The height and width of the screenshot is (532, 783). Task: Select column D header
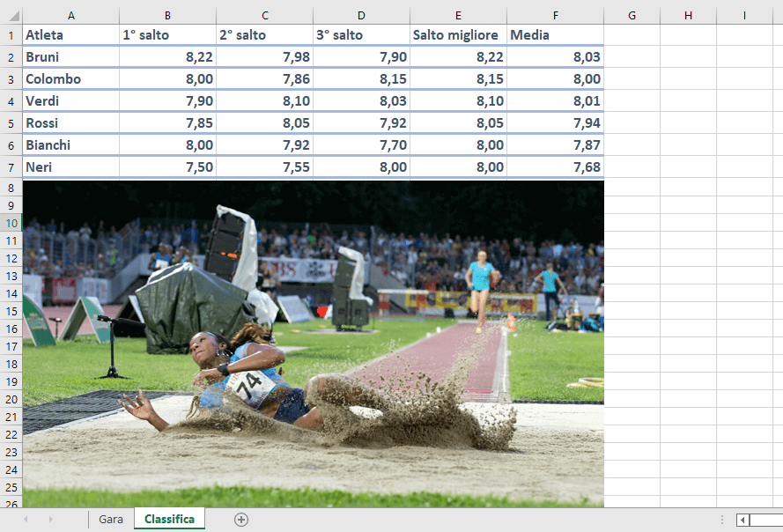(x=361, y=16)
